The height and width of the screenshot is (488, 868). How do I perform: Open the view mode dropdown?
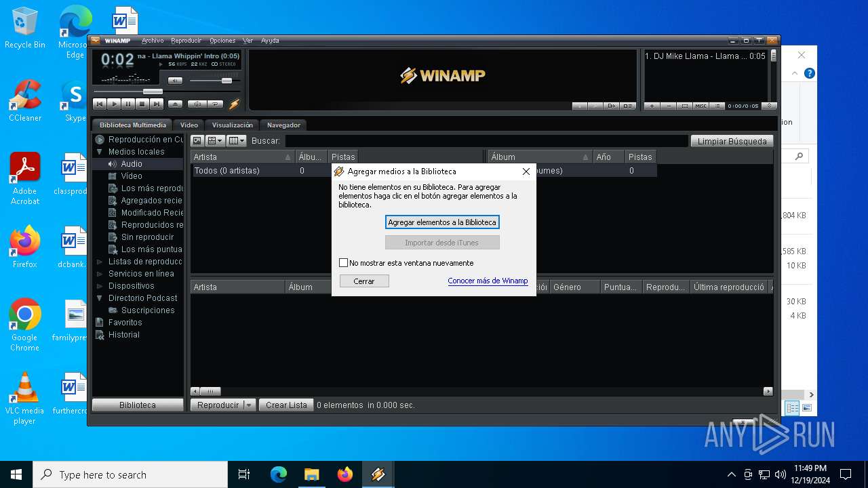pyautogui.click(x=216, y=141)
